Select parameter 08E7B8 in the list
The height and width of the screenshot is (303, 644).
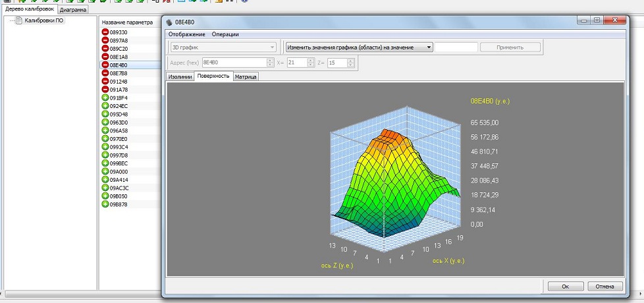tap(119, 73)
